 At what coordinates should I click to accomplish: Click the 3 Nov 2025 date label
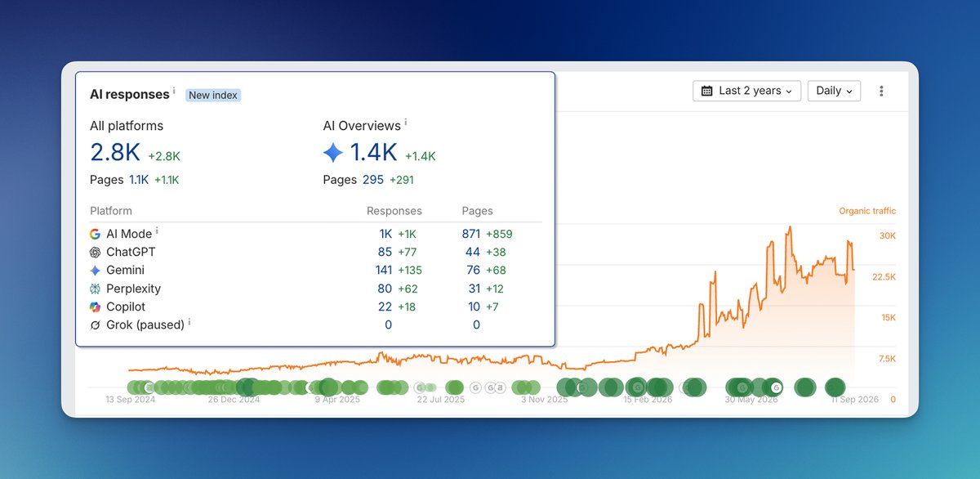click(545, 400)
